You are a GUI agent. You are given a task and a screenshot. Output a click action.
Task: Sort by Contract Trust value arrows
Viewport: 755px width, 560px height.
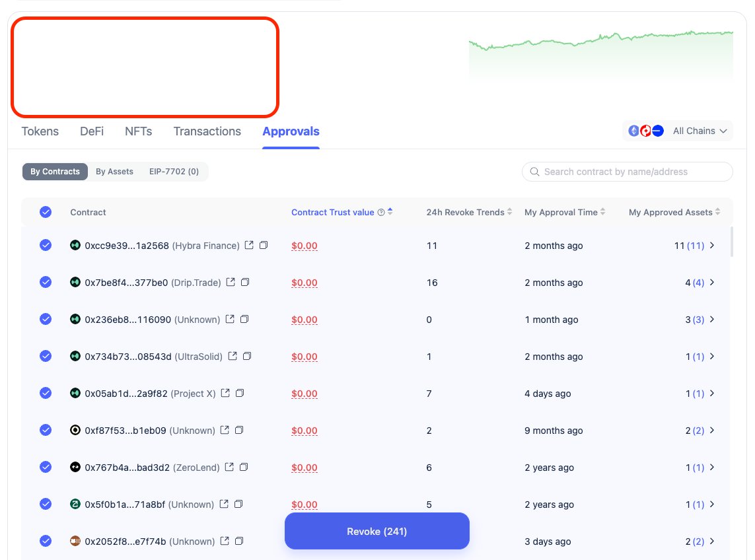point(390,211)
